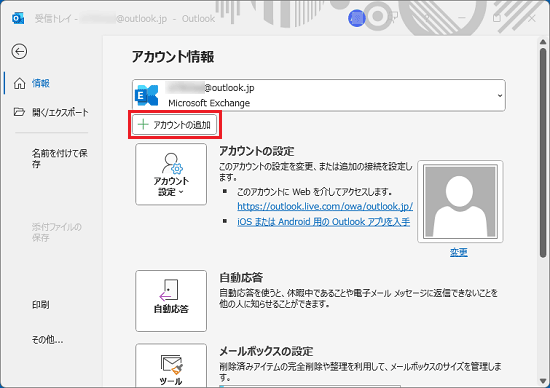Select 印刷 in the sidebar
Image resolution: width=550 pixels, height=388 pixels.
click(41, 305)
